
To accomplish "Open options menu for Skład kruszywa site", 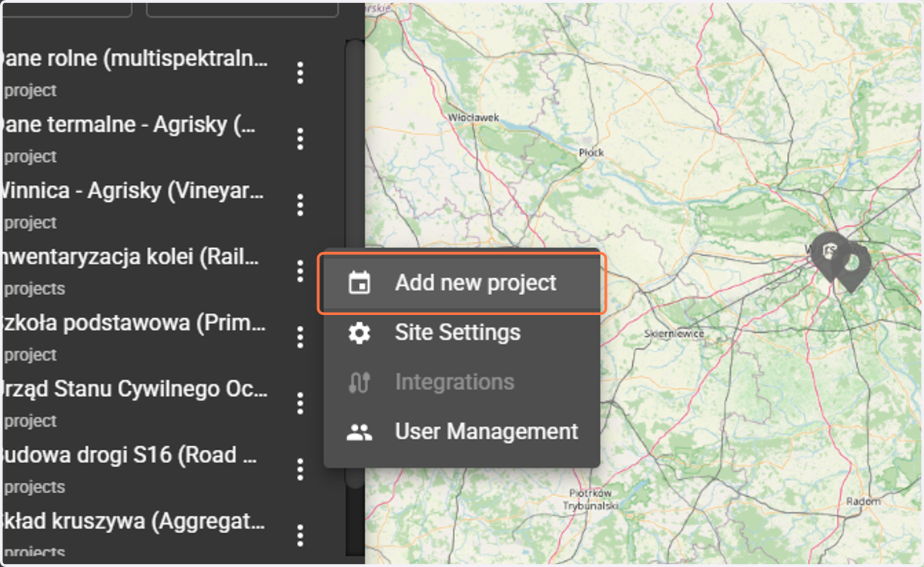I will (x=300, y=535).
